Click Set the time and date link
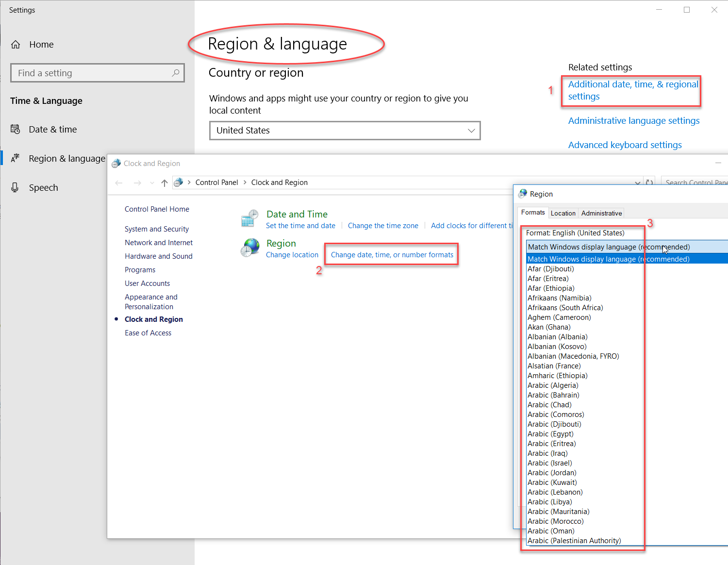This screenshot has height=565, width=728. pyautogui.click(x=300, y=226)
